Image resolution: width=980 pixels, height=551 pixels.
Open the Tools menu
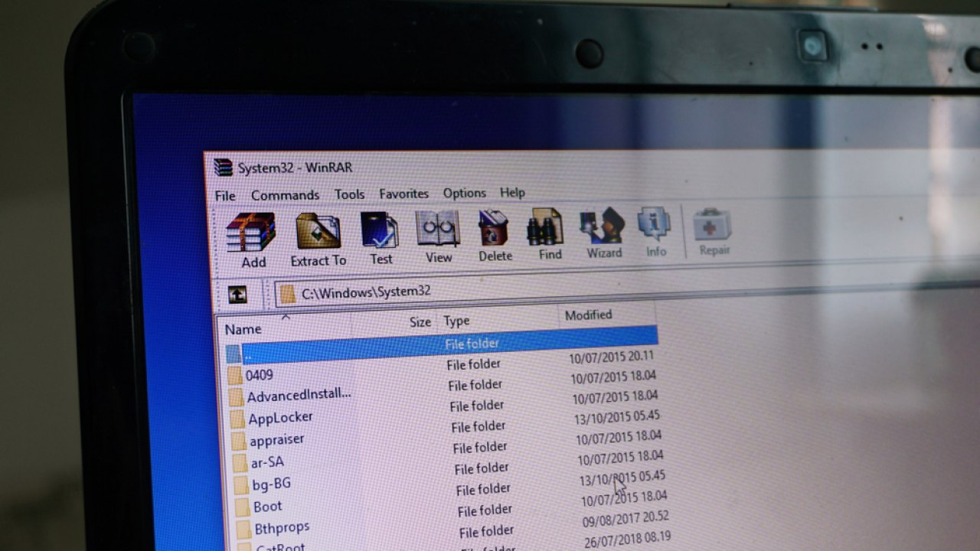[x=349, y=194]
